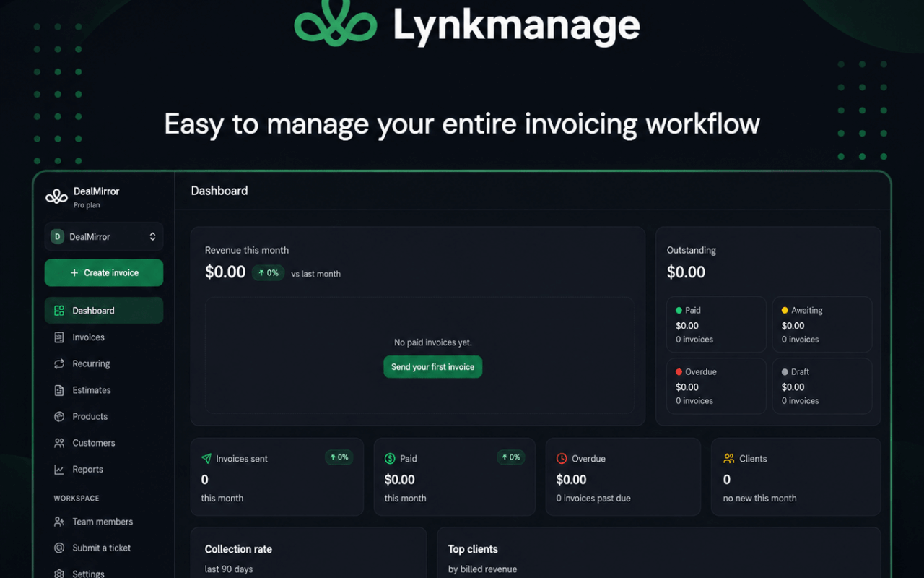The height and width of the screenshot is (578, 924).
Task: Click the Paid dollar circle icon
Action: [390, 459]
